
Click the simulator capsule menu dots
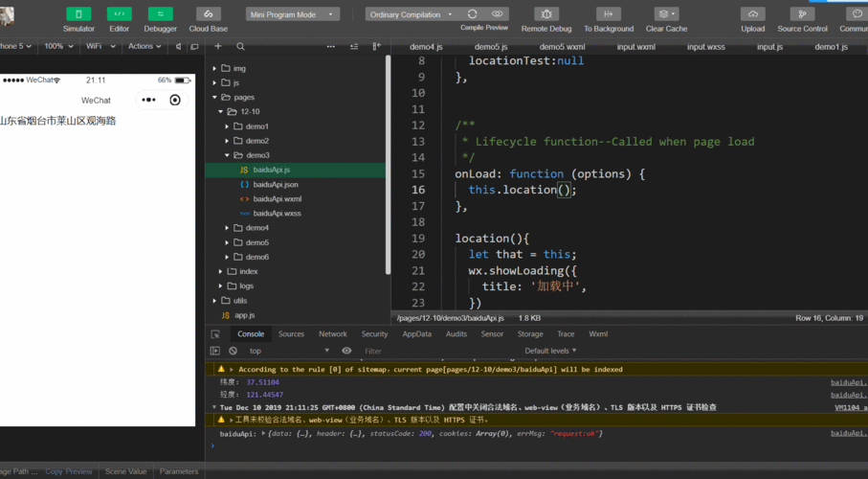point(148,100)
